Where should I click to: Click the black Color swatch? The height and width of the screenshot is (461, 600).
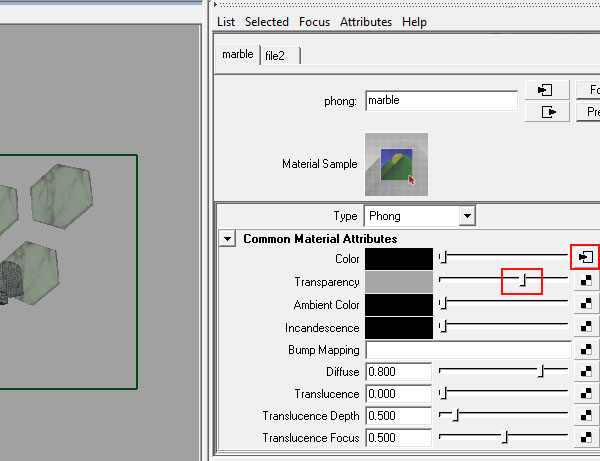click(x=399, y=259)
